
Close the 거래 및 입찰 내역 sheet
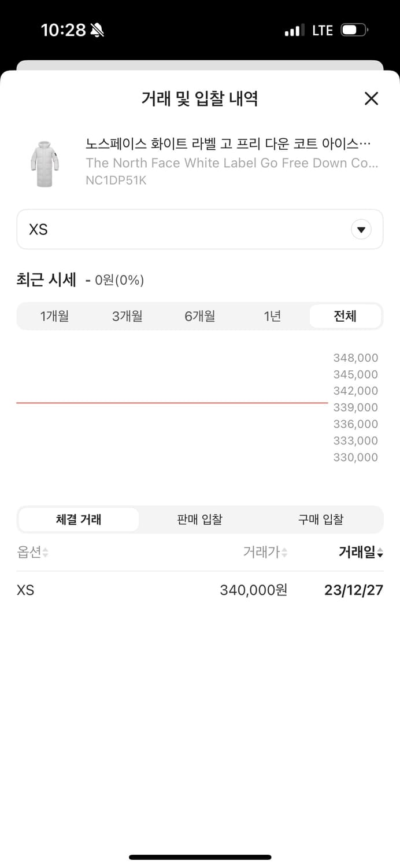tap(371, 98)
